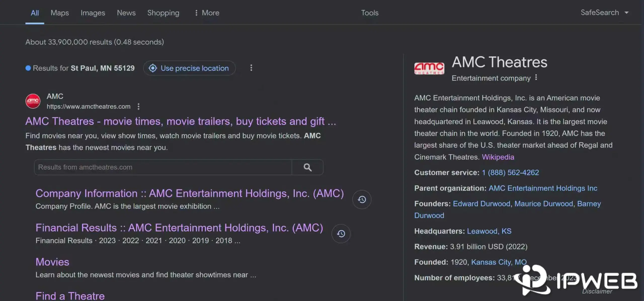The width and height of the screenshot is (644, 301).
Task: Open the Wikipedia link in knowledge panel
Action: pyautogui.click(x=498, y=157)
